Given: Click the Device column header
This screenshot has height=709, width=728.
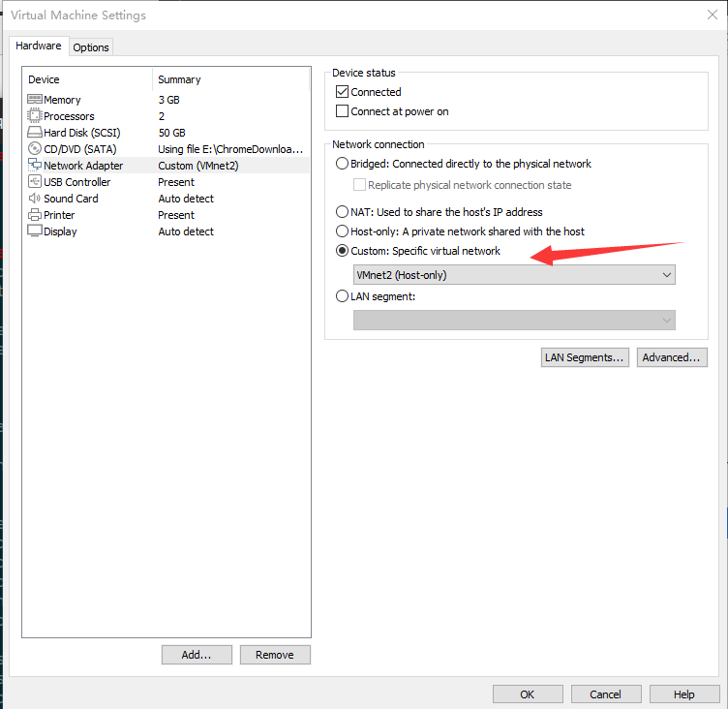Looking at the screenshot, I should point(44,79).
